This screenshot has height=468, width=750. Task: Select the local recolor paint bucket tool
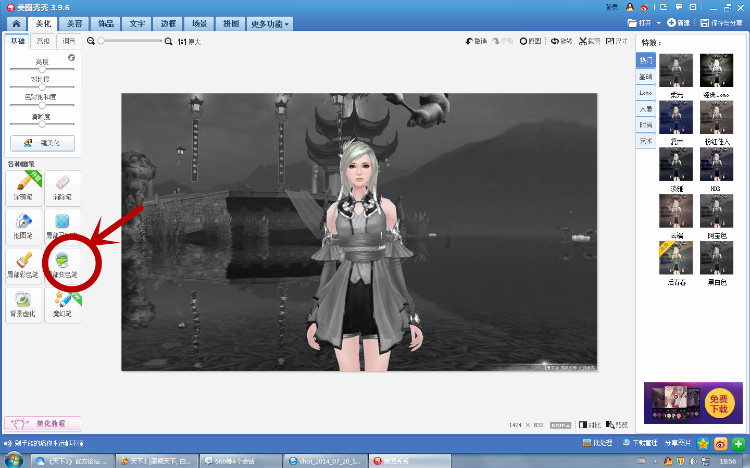(x=63, y=266)
